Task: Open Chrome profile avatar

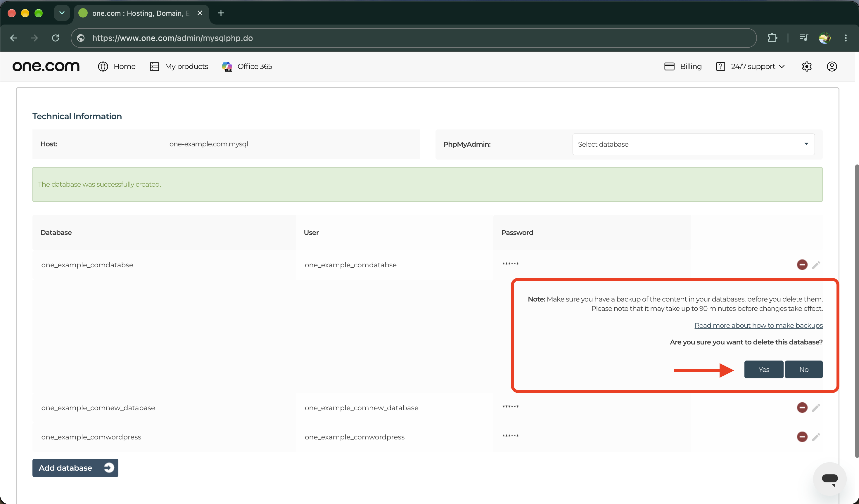Action: [825, 38]
